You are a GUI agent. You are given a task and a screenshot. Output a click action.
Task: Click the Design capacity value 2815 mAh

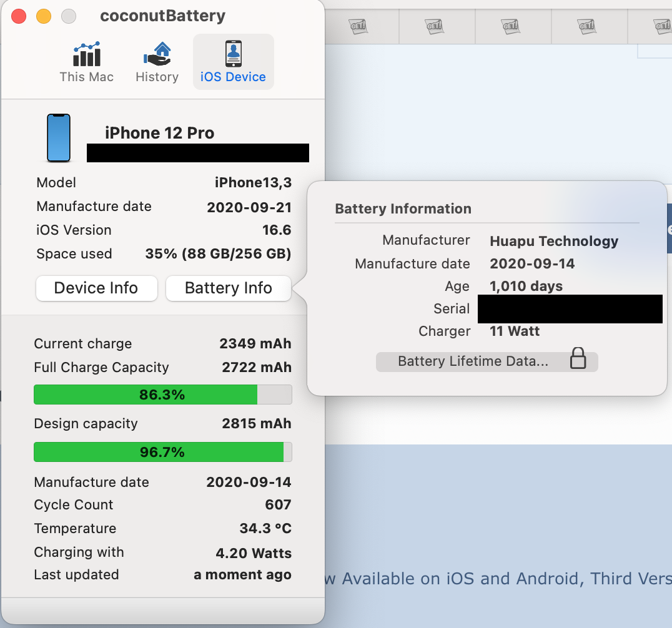click(x=257, y=423)
